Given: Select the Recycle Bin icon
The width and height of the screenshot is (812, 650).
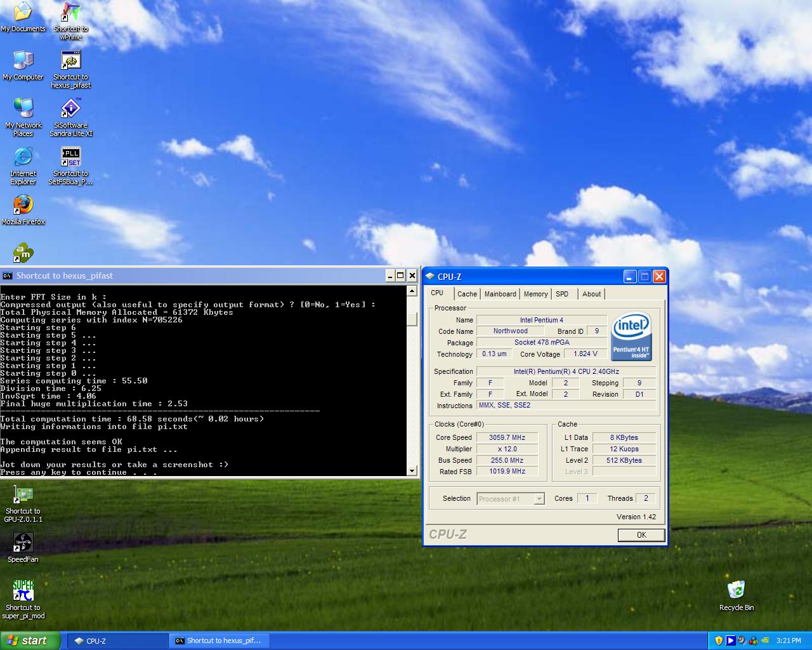Looking at the screenshot, I should coord(736,596).
